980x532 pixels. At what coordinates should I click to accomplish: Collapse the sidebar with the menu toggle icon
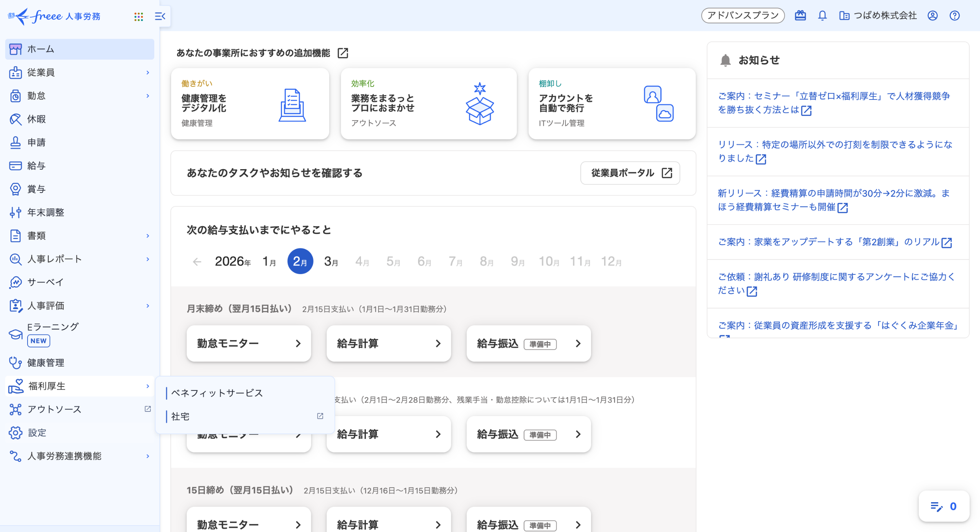[x=160, y=16]
